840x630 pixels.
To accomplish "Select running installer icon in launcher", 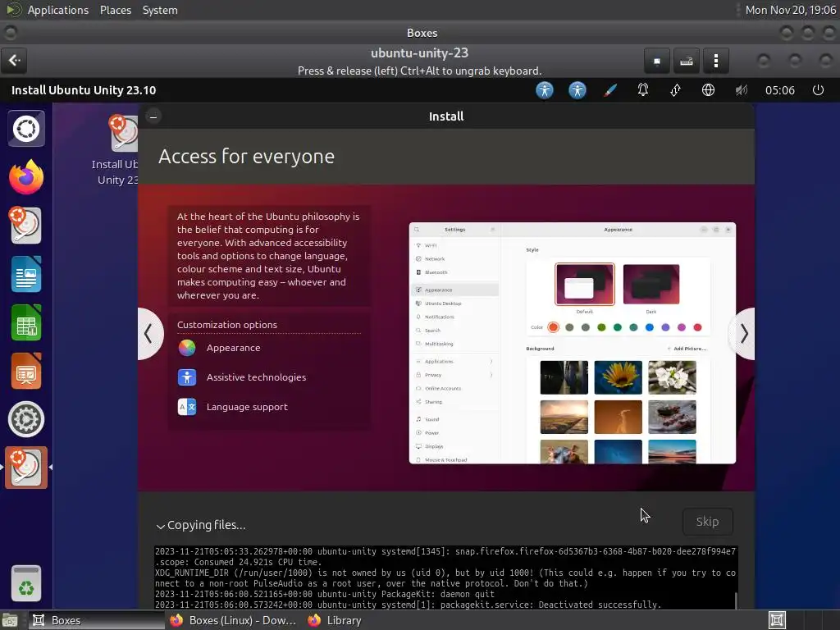I will click(x=26, y=468).
